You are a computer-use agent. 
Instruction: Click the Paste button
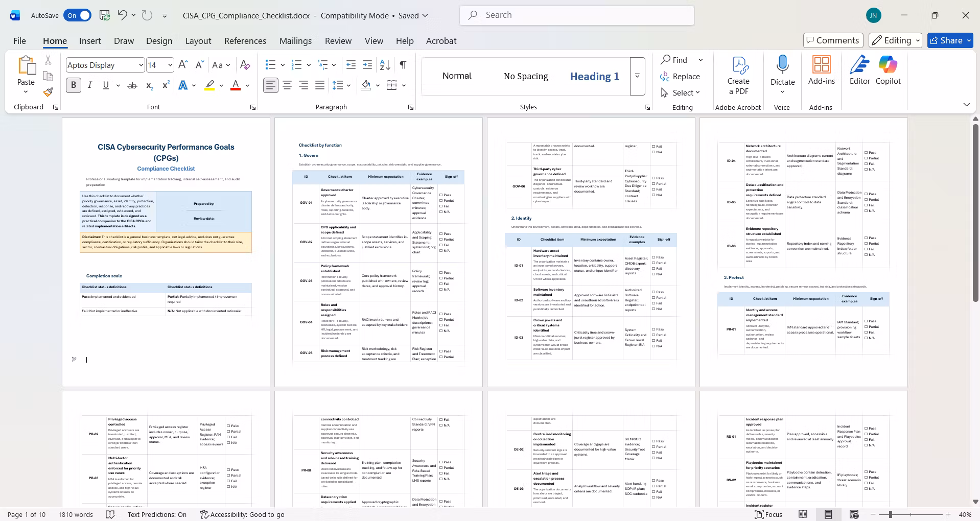(26, 75)
